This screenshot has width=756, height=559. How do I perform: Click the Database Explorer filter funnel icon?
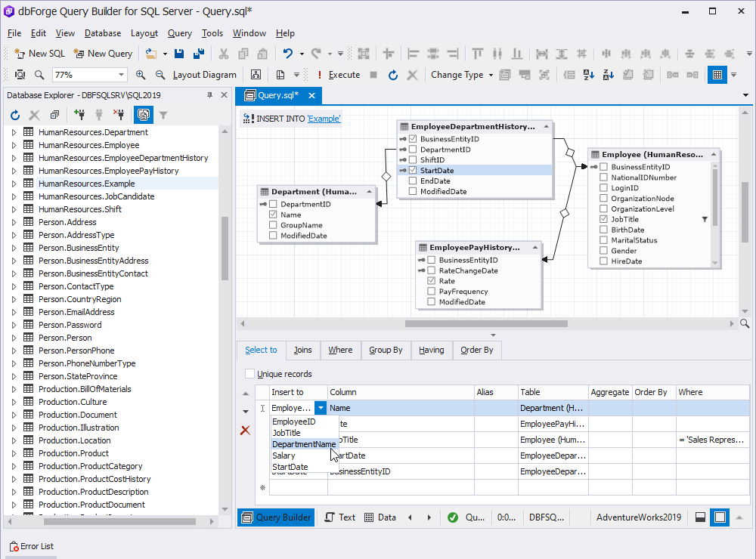coord(163,115)
